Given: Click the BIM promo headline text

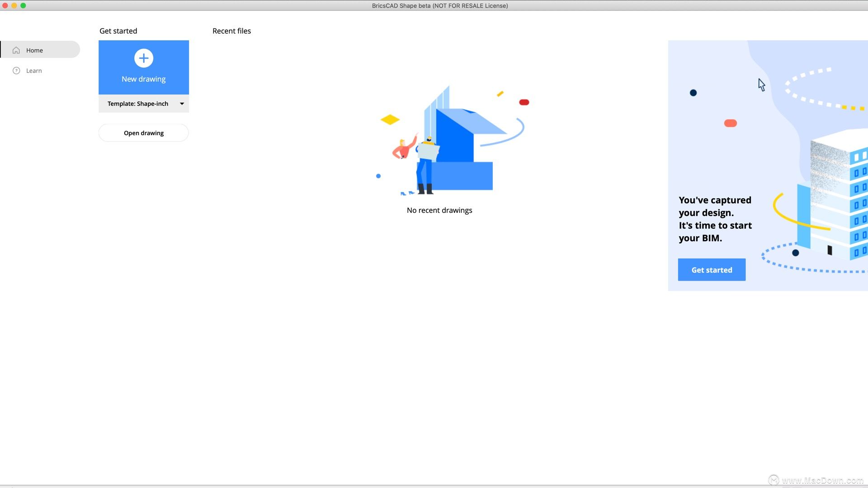Looking at the screenshot, I should (x=715, y=219).
